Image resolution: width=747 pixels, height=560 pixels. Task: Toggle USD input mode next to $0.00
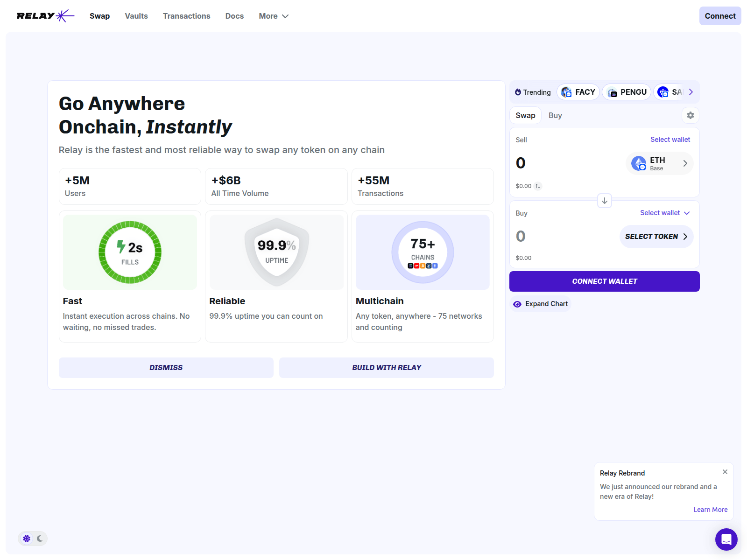point(538,186)
